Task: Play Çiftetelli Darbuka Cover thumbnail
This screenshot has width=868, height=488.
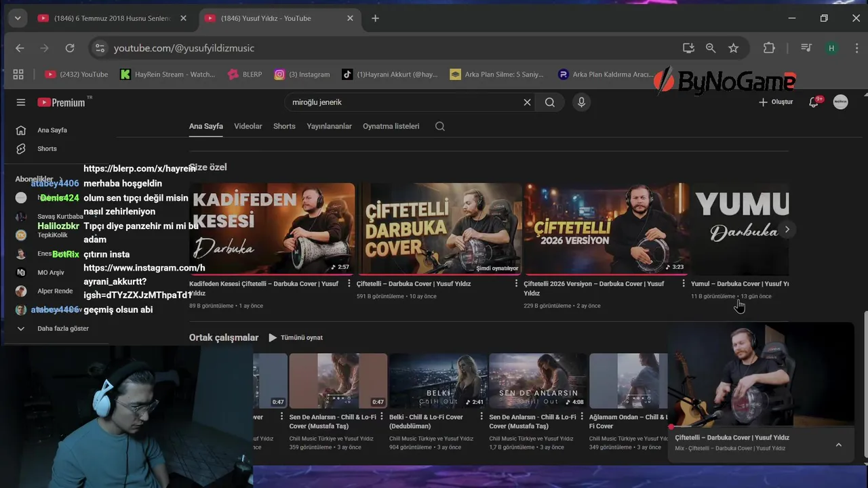Action: [439, 228]
